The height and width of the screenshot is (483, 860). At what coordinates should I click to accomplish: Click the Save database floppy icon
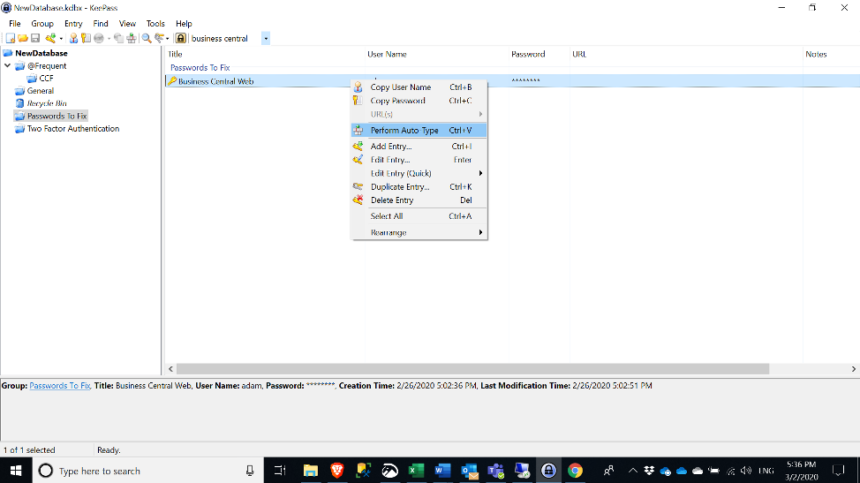pyautogui.click(x=35, y=38)
